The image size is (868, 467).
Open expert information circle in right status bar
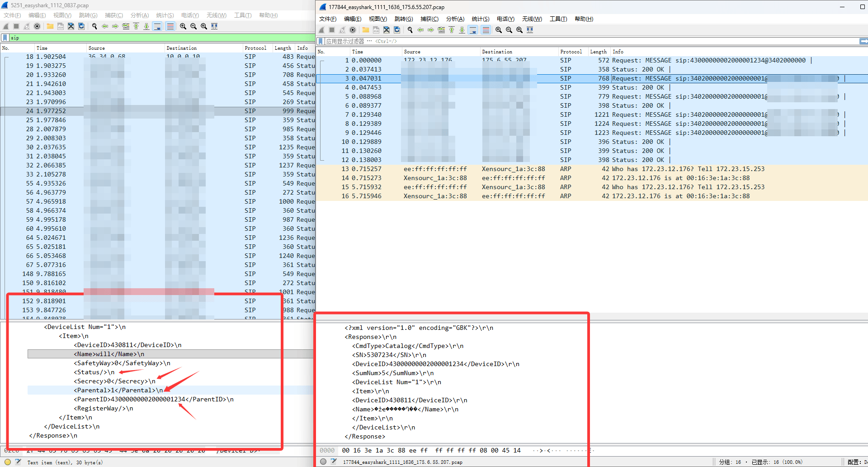(323, 462)
